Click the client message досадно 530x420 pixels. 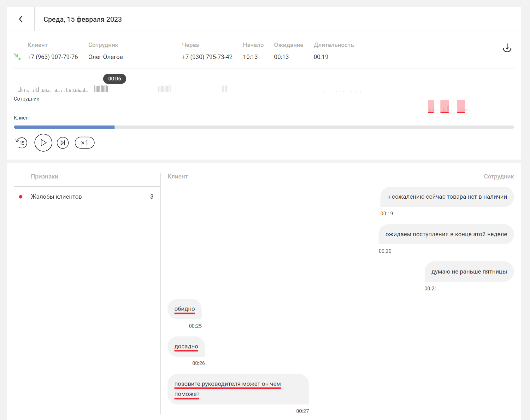186,347
